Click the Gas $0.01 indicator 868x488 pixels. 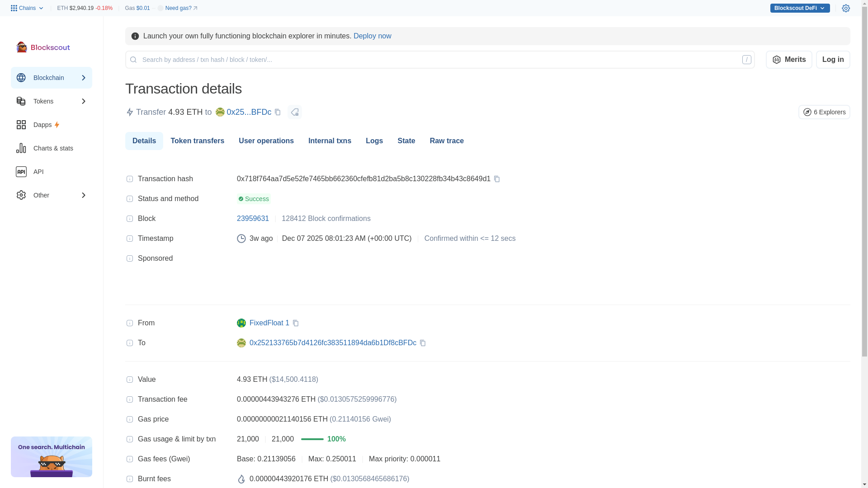(137, 8)
